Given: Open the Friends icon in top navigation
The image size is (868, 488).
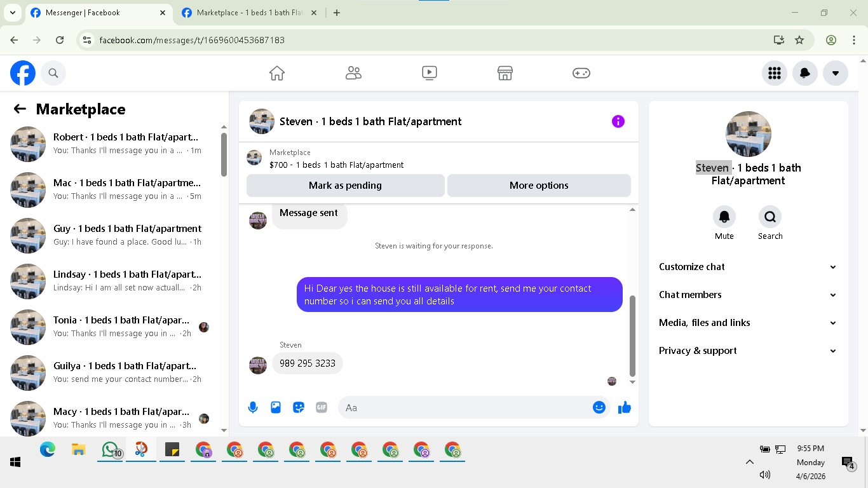Looking at the screenshot, I should [x=353, y=73].
